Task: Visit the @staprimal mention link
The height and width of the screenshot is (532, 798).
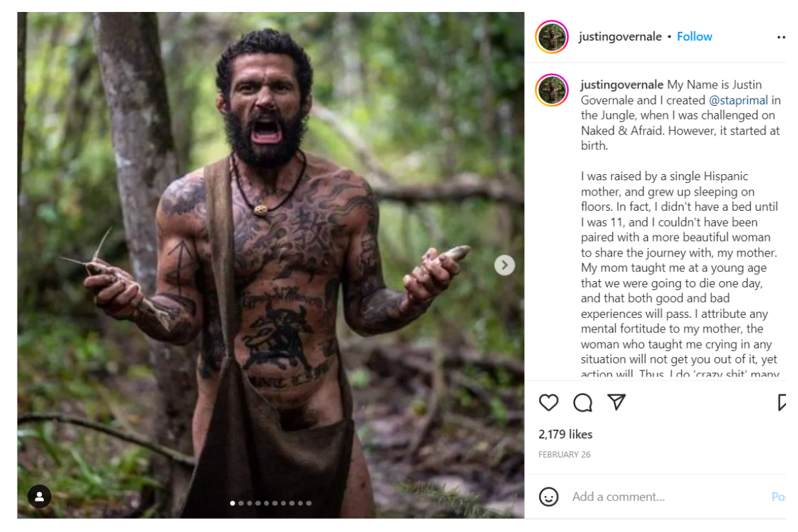Action: pyautogui.click(x=738, y=100)
